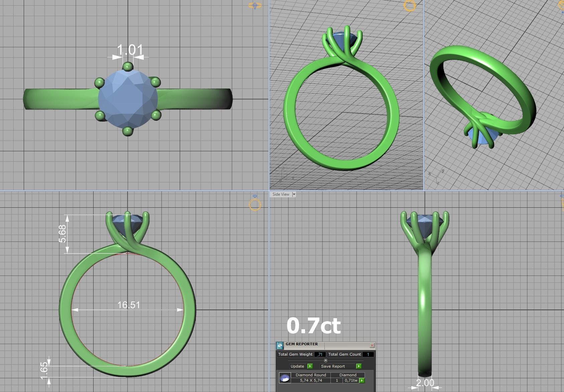This screenshot has height=392, width=564.
Task: Run Update with green arrow button
Action: coord(310,366)
